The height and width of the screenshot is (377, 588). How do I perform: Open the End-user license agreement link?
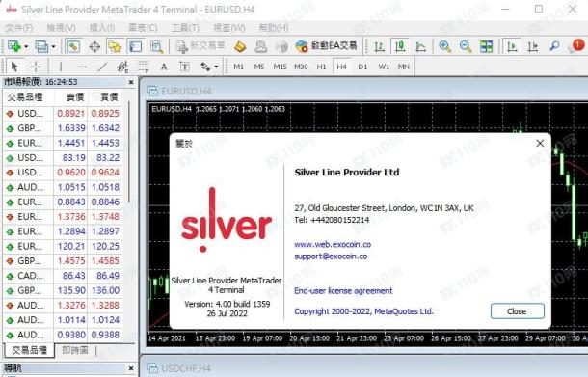343,291
